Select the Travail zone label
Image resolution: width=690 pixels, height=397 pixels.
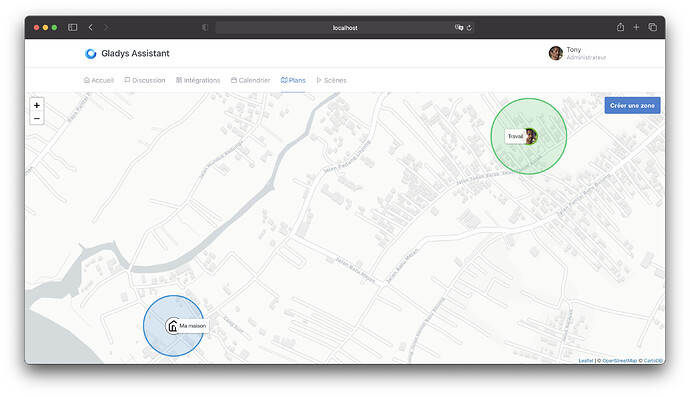click(515, 136)
